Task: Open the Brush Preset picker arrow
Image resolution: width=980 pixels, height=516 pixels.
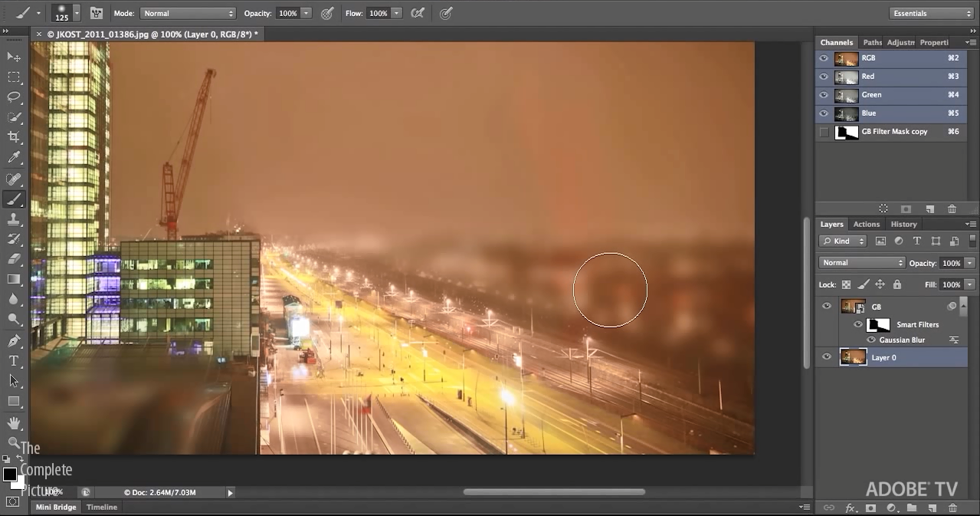Action: click(77, 13)
